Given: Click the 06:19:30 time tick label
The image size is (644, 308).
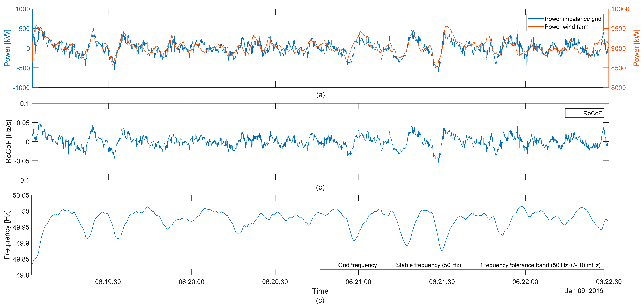Looking at the screenshot, I should click(108, 282).
